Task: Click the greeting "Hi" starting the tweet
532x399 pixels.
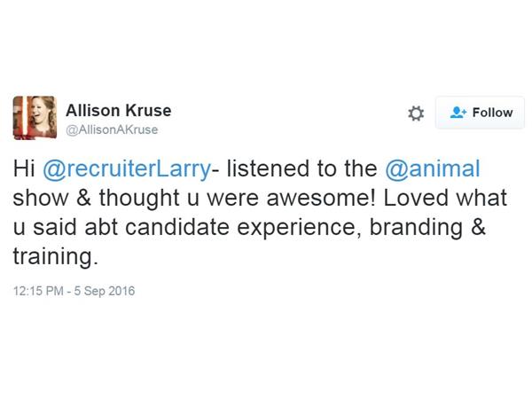Action: [24, 167]
